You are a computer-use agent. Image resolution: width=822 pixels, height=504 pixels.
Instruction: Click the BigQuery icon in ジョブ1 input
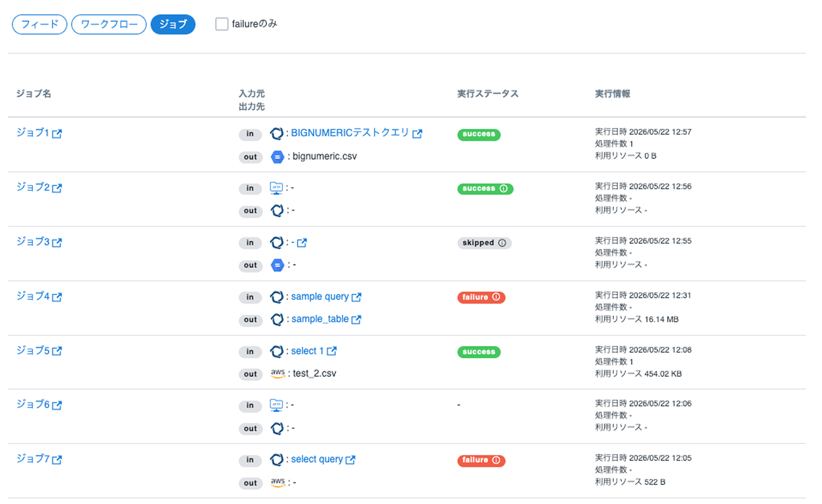(277, 134)
